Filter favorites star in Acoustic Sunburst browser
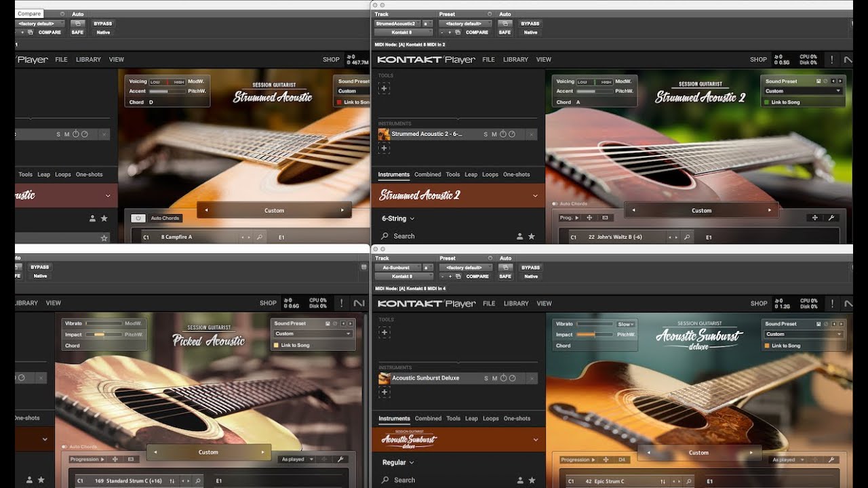This screenshot has height=488, width=868. pyautogui.click(x=532, y=480)
